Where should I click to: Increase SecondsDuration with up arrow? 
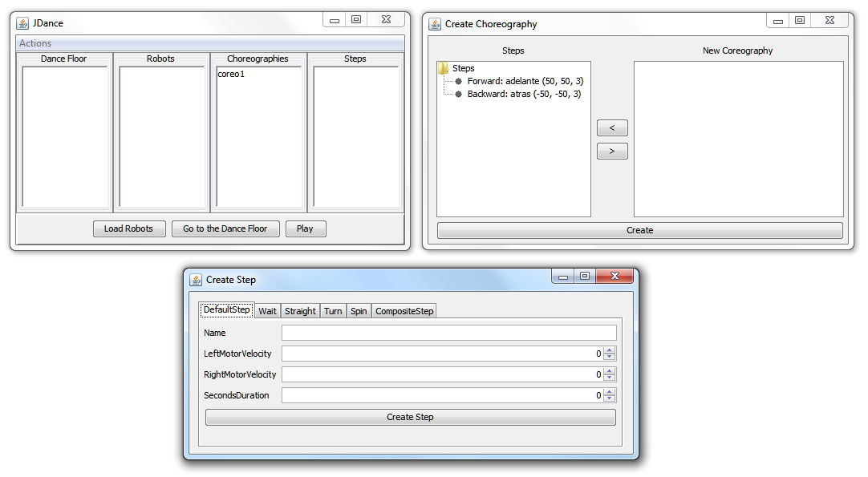(x=610, y=392)
